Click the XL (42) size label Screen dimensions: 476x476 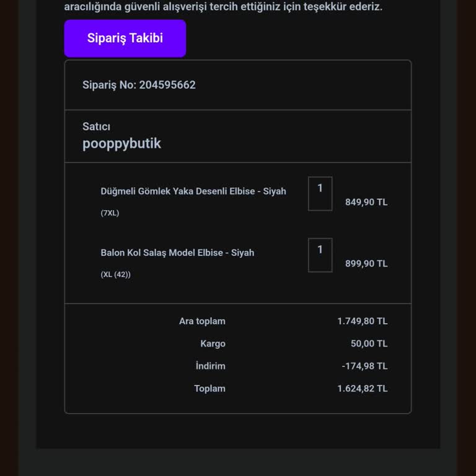coord(115,275)
